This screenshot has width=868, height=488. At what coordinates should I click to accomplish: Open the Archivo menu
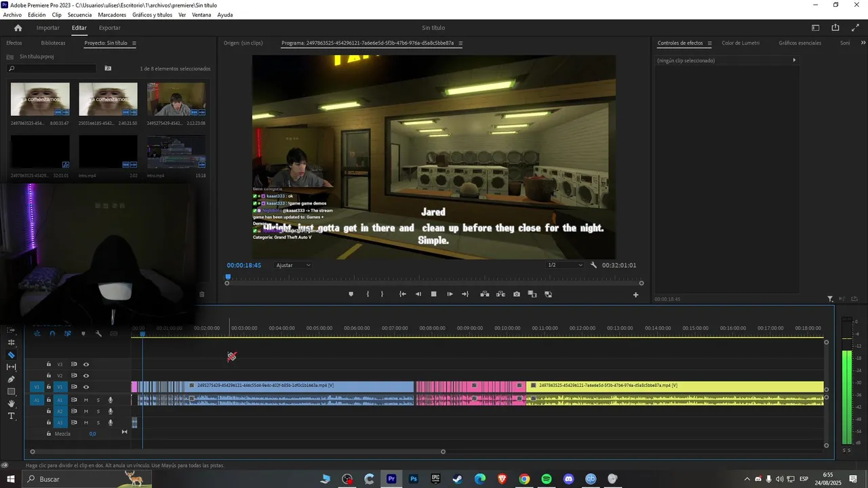[12, 15]
